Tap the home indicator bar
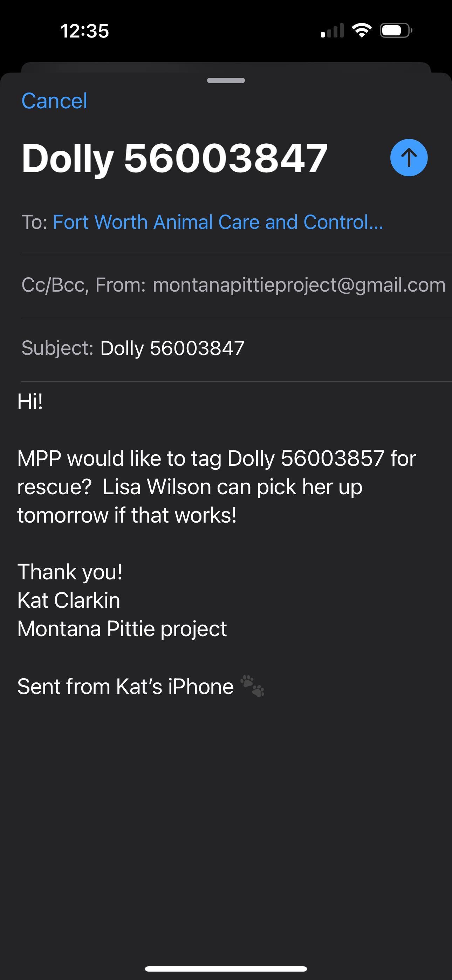Image resolution: width=452 pixels, height=980 pixels. pos(226,968)
